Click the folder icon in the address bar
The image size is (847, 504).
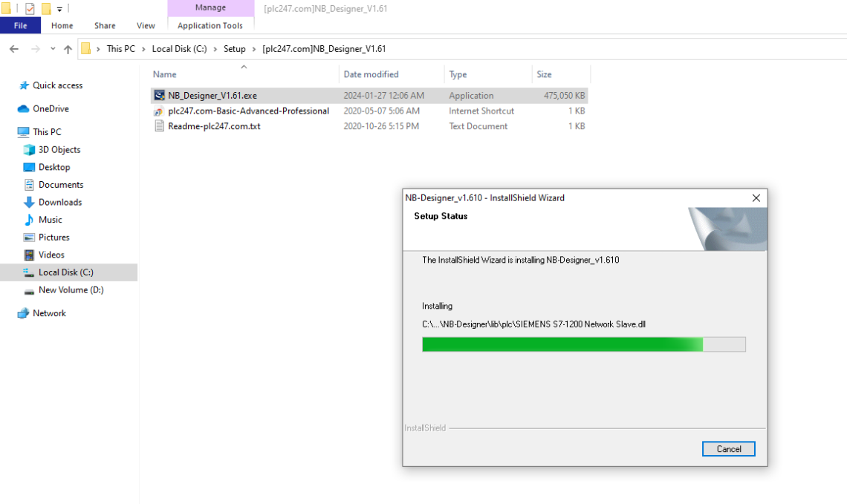pos(85,49)
